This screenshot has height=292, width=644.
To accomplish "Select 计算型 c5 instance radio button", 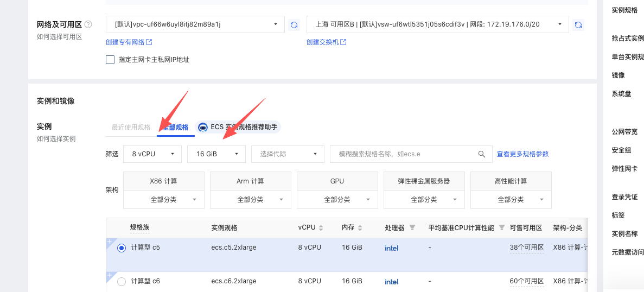I will 122,247.
